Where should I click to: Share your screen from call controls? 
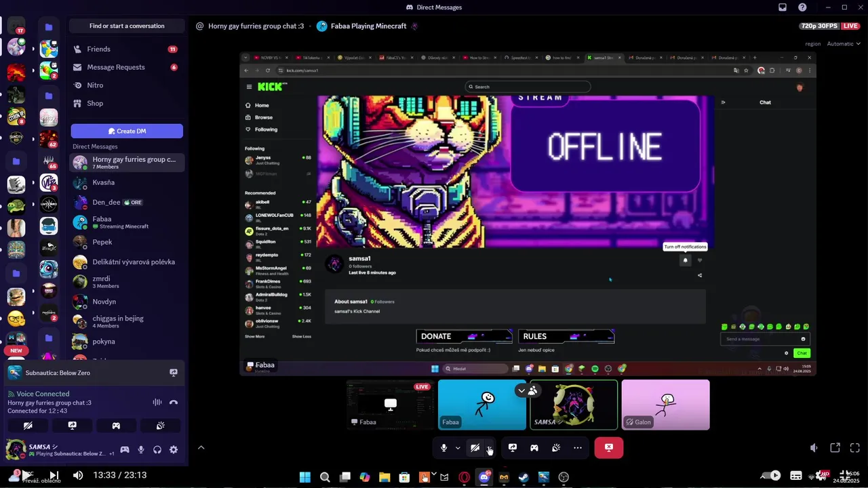point(513,448)
